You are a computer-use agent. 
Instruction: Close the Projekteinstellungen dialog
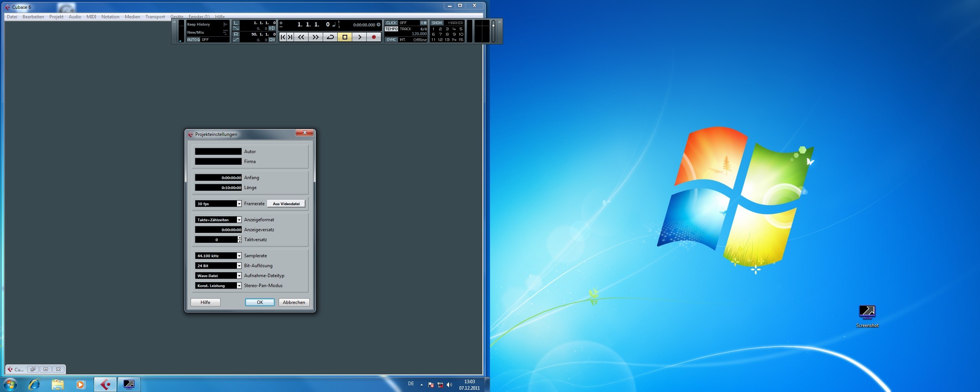pyautogui.click(x=305, y=132)
